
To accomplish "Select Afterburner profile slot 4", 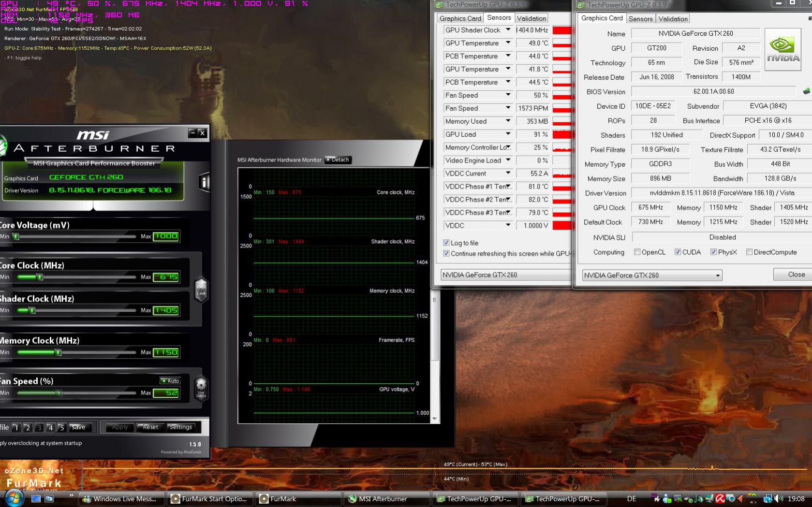I will pyautogui.click(x=50, y=427).
